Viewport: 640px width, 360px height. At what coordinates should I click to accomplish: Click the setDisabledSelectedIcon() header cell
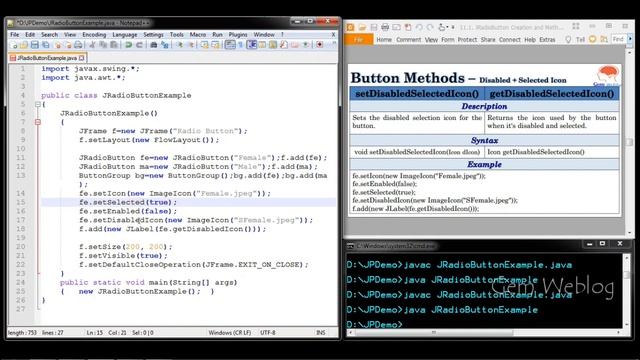pyautogui.click(x=417, y=93)
